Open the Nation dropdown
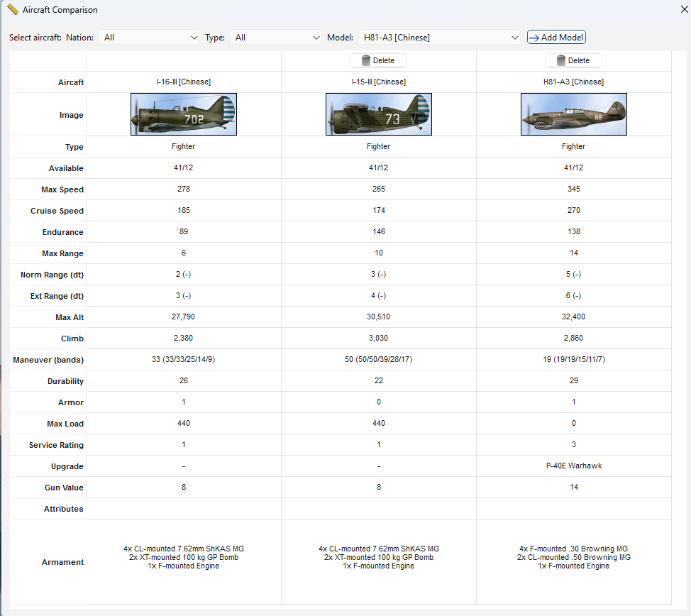 150,38
